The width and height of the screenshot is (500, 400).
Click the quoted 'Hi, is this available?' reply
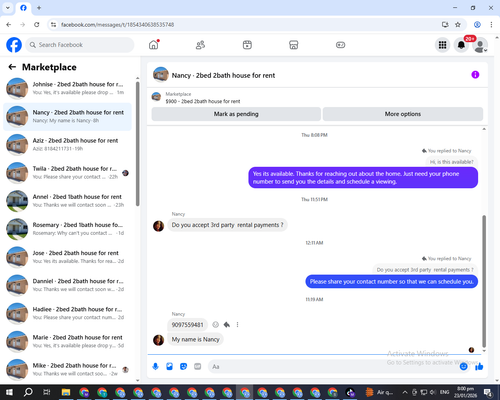(451, 162)
